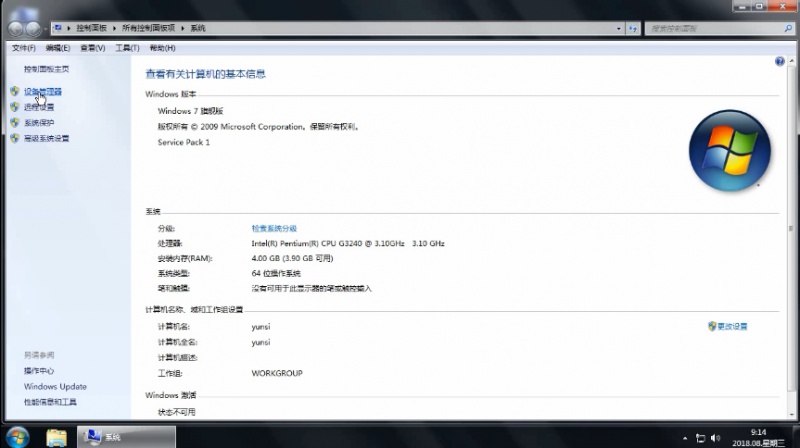The width and height of the screenshot is (800, 448).
Task: Select 所有控制面板项 in address breadcrumb
Action: (x=148, y=28)
